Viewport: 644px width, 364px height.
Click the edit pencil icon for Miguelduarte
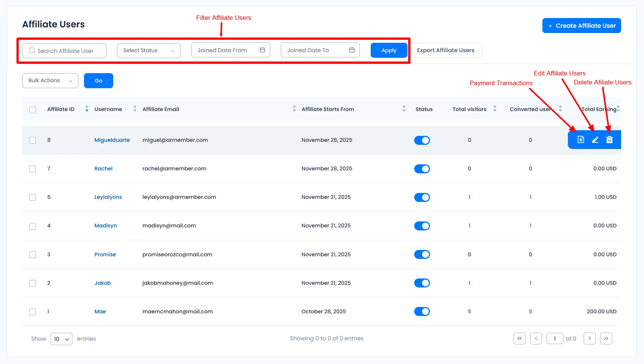(595, 140)
